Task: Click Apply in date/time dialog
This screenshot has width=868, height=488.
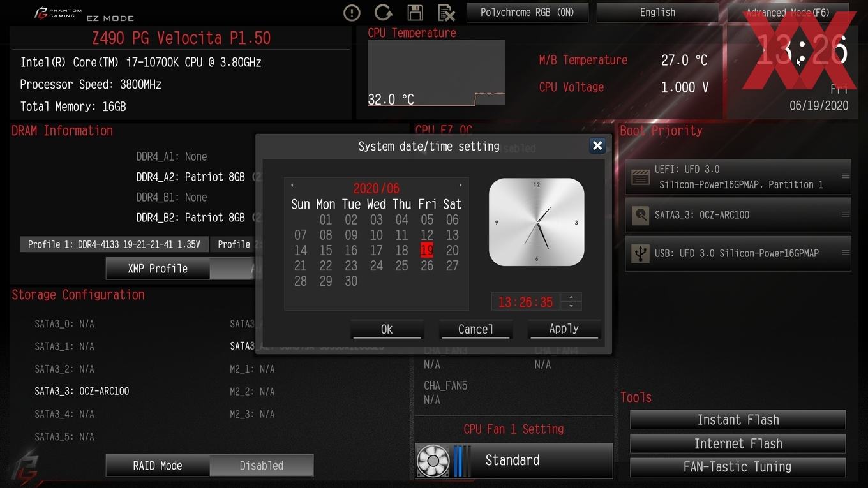Action: point(564,329)
